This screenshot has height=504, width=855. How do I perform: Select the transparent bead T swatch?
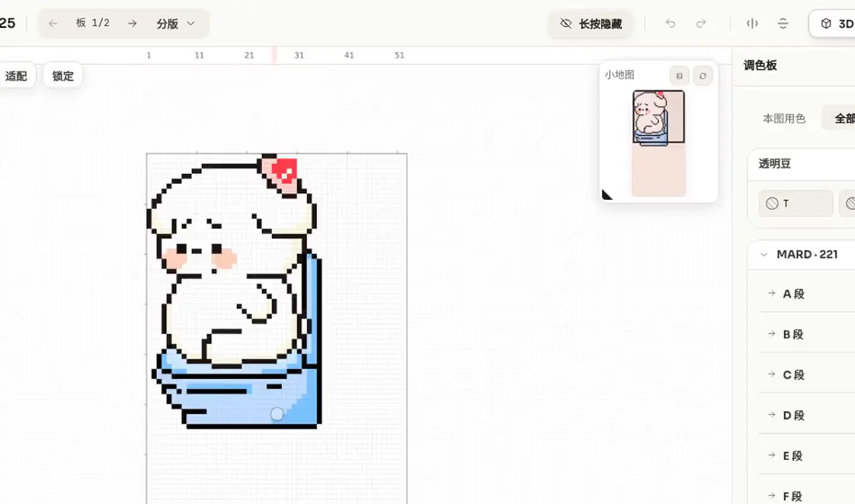coord(796,204)
